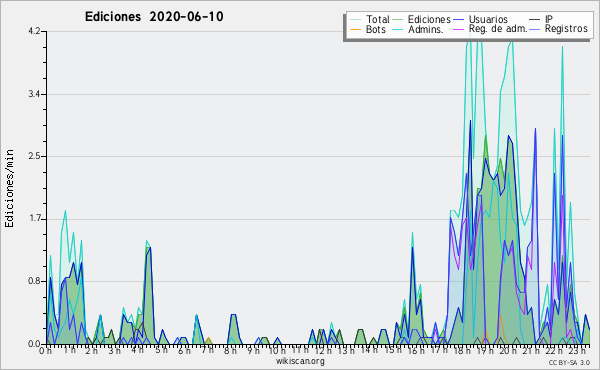Click the 10 h x-axis label
Viewport: 600px width, 370px height.
click(277, 350)
